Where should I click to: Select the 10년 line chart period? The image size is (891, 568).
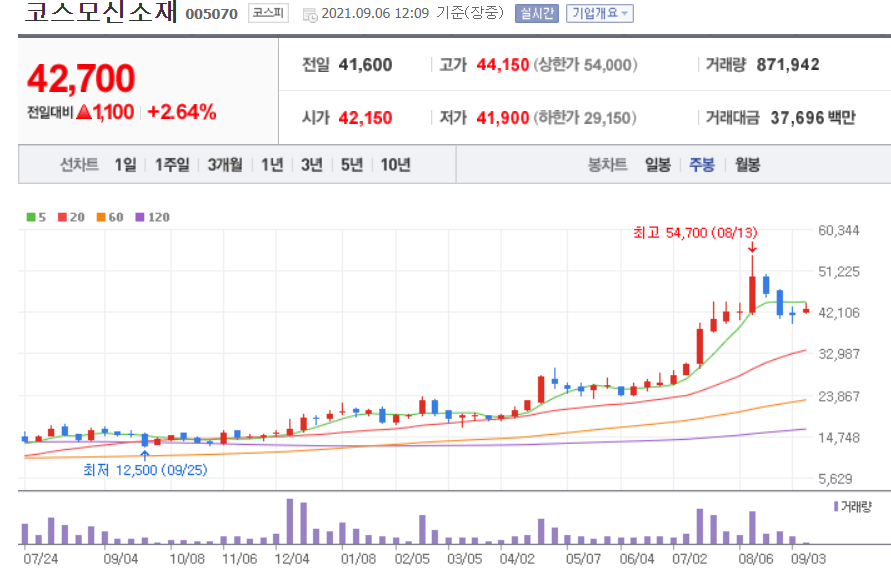click(395, 165)
